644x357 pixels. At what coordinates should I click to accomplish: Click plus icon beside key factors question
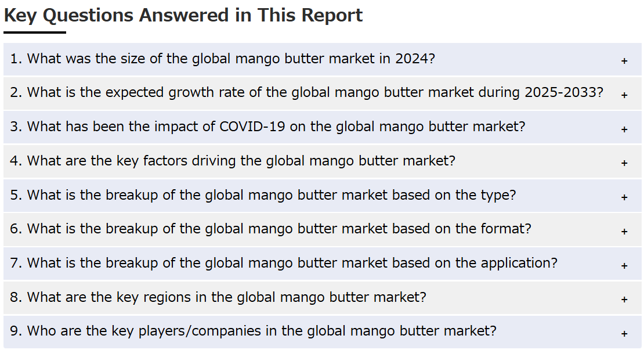point(624,163)
